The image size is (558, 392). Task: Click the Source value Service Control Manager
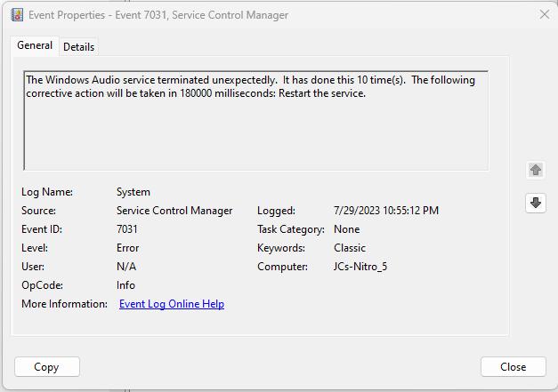tap(174, 211)
